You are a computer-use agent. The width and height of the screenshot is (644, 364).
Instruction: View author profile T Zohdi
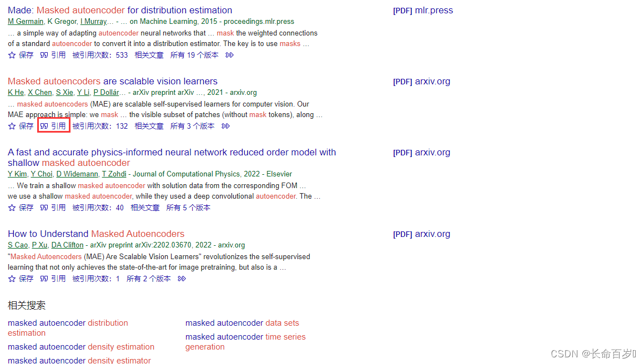point(114,174)
